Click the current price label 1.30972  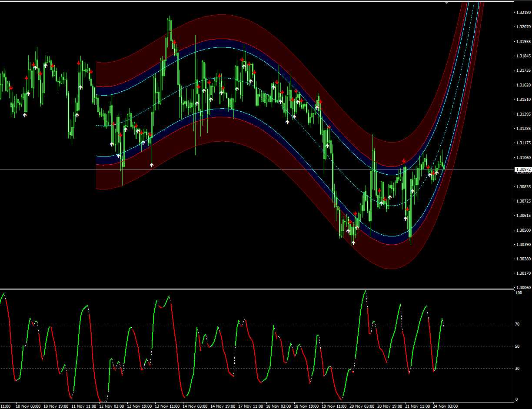click(522, 169)
